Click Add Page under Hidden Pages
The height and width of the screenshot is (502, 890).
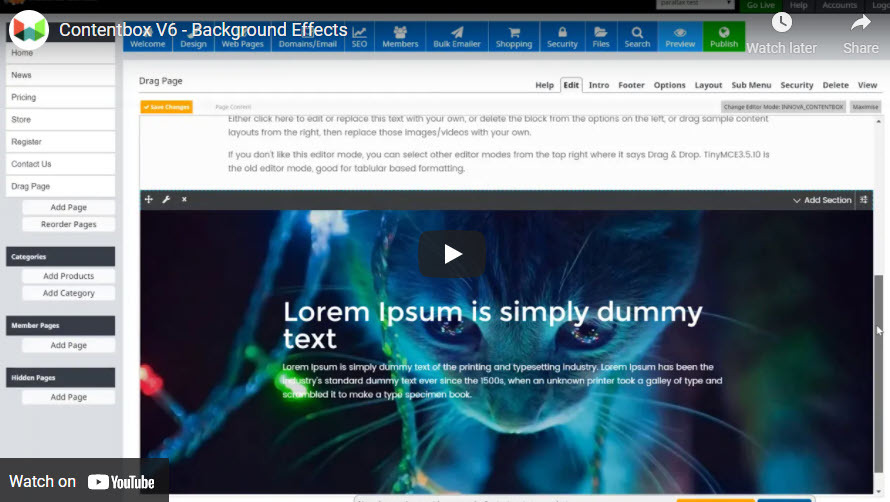pos(69,397)
